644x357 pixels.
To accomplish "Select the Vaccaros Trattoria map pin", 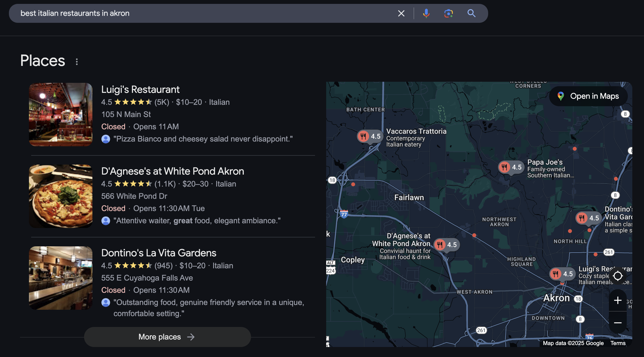I will point(370,137).
